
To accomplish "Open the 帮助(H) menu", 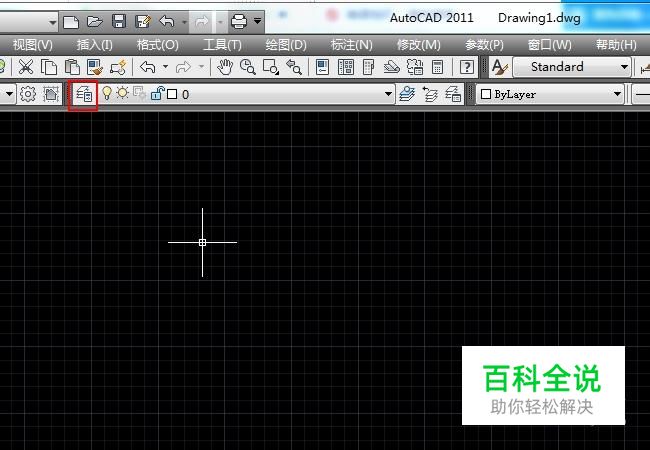I will [616, 45].
